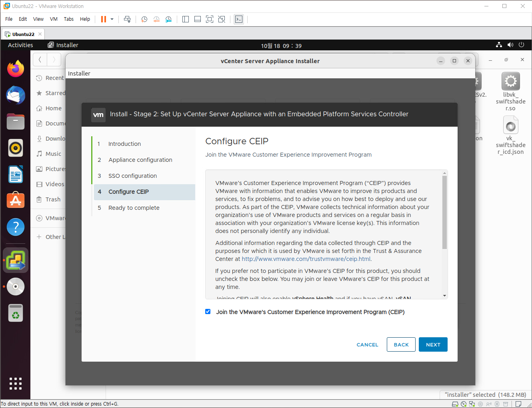The height and width of the screenshot is (408, 532).
Task: Click the CEIP text scroll down arrow
Action: pos(444,296)
